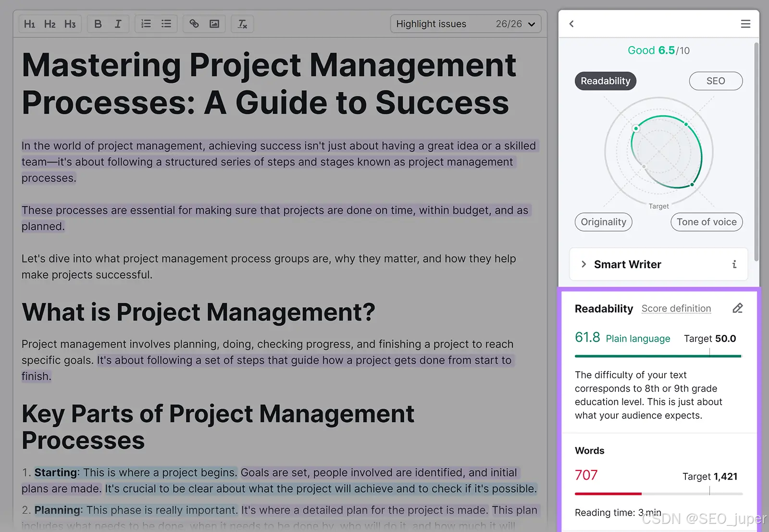Expand the Smart Writer section
Screen dimensions: 769x532
[583, 264]
